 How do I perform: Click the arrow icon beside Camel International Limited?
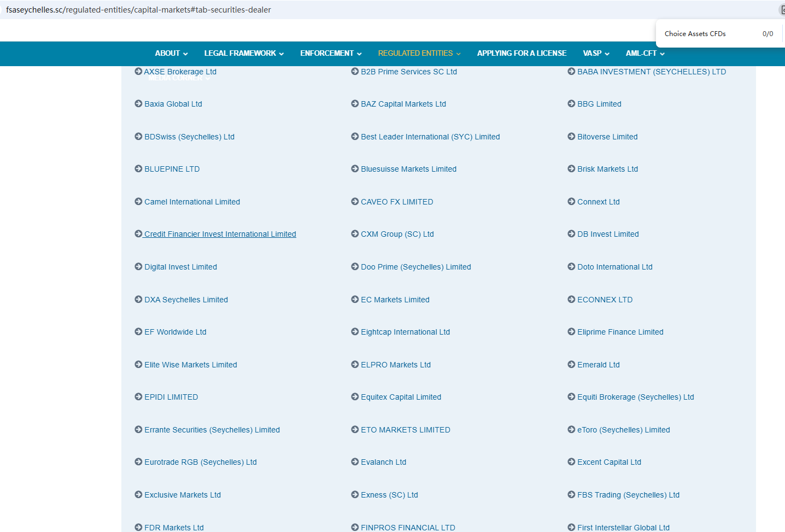tap(138, 201)
